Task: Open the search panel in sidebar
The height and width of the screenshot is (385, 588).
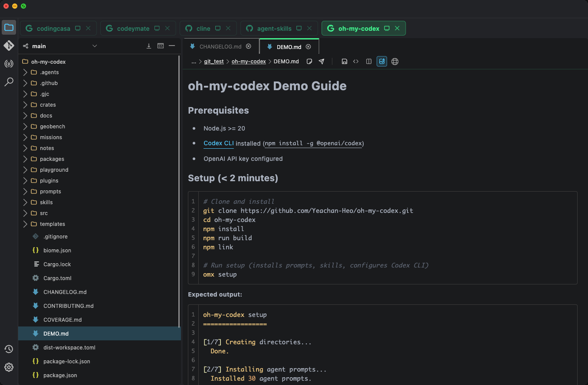Action: tap(9, 82)
